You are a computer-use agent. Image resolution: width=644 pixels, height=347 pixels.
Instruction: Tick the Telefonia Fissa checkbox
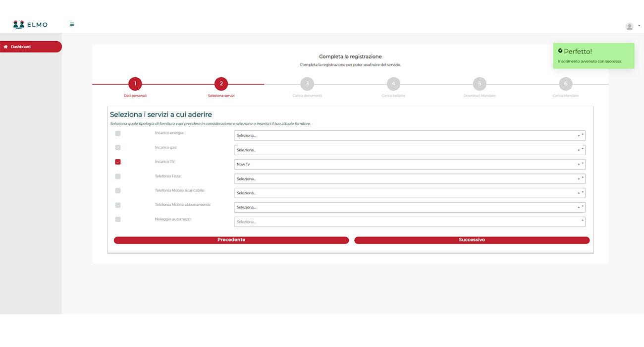[118, 176]
